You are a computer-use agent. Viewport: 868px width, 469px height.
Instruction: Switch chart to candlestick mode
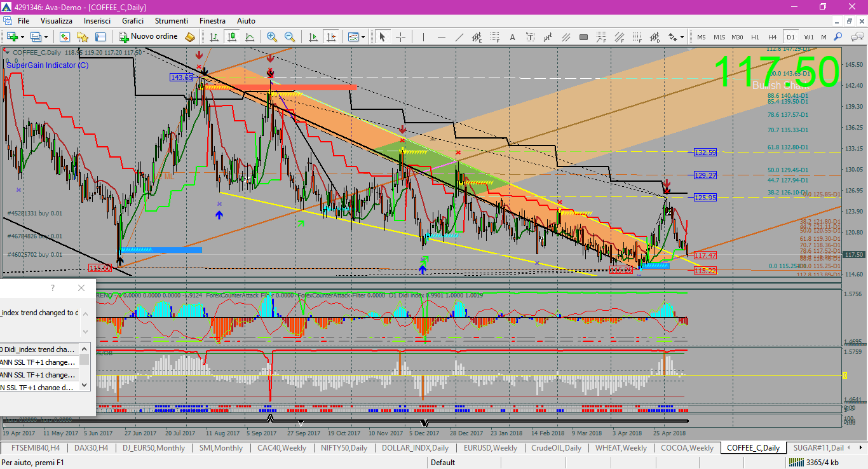pos(231,37)
